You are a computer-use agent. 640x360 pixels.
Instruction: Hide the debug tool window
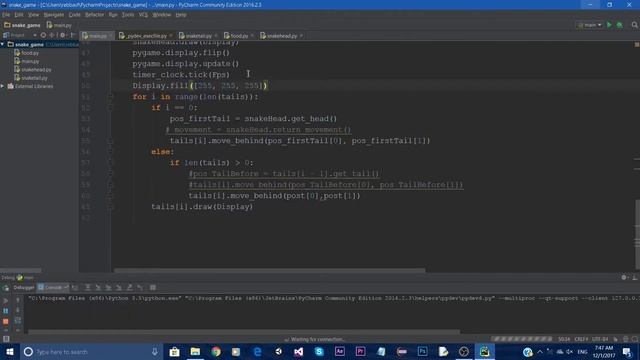(635, 278)
